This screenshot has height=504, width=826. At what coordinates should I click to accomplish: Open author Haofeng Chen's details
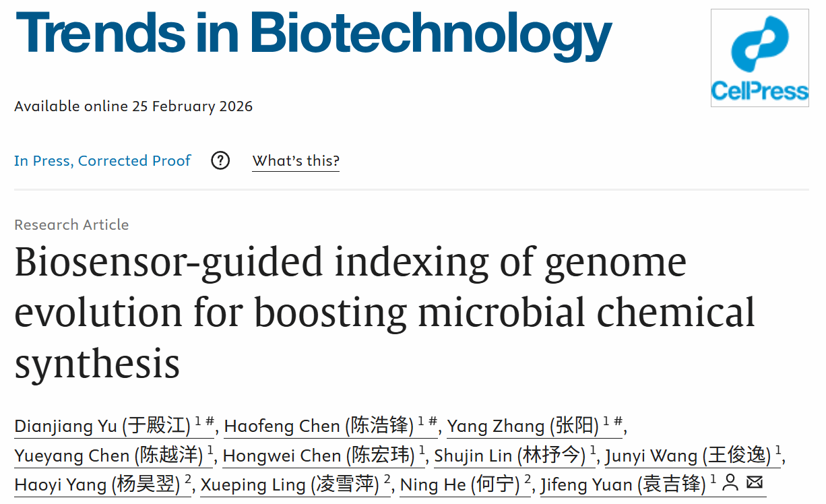pyautogui.click(x=319, y=426)
